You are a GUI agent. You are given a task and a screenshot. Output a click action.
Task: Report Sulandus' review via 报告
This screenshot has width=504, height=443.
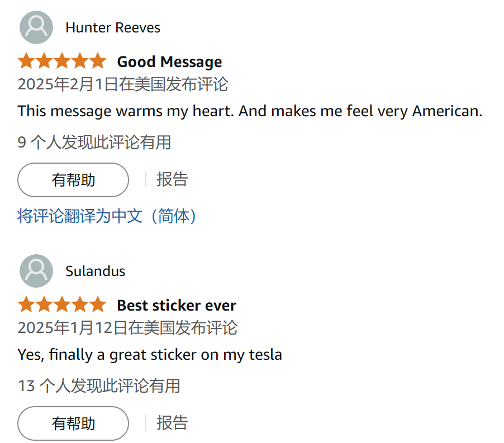(x=172, y=423)
